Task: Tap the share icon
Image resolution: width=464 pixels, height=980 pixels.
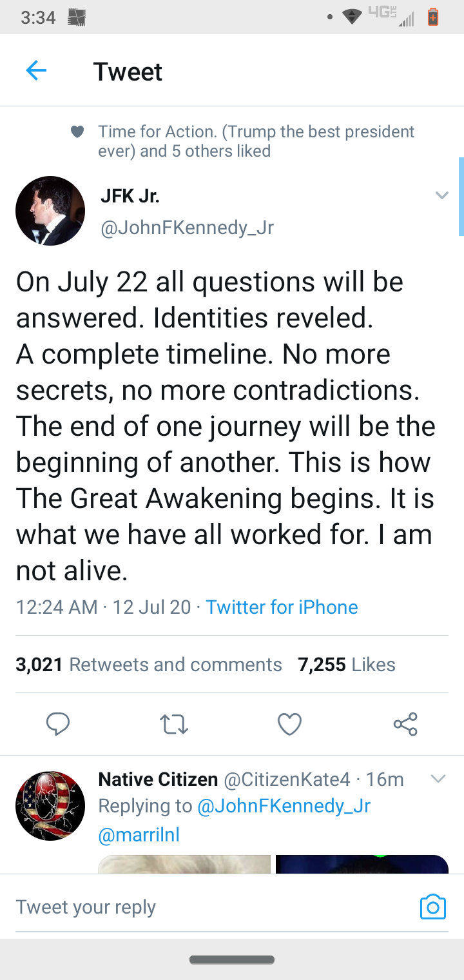Action: [405, 724]
